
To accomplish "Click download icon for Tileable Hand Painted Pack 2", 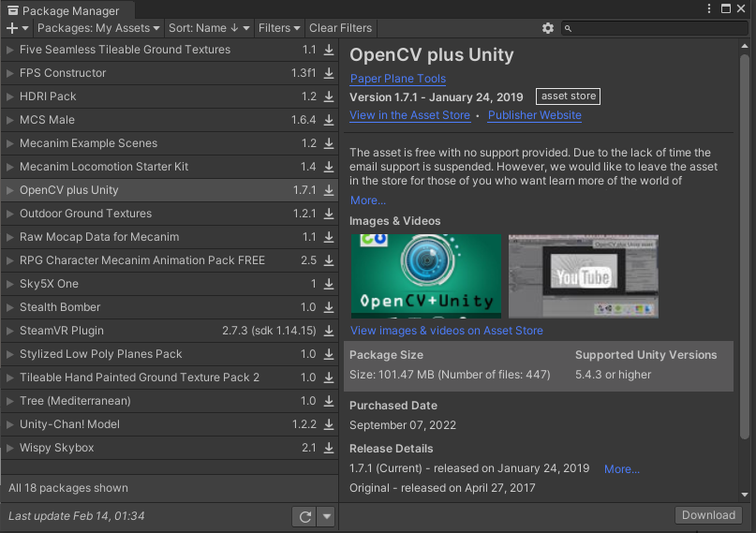I will [x=329, y=378].
